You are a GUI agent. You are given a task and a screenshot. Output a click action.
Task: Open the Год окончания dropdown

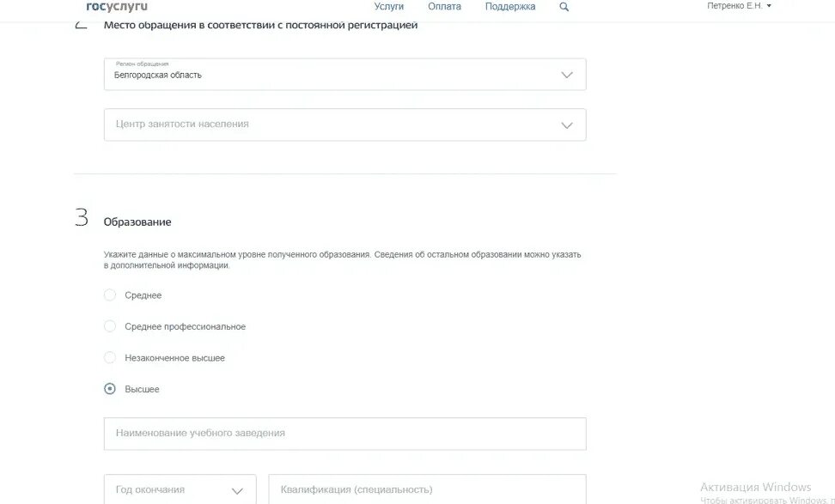coord(180,489)
